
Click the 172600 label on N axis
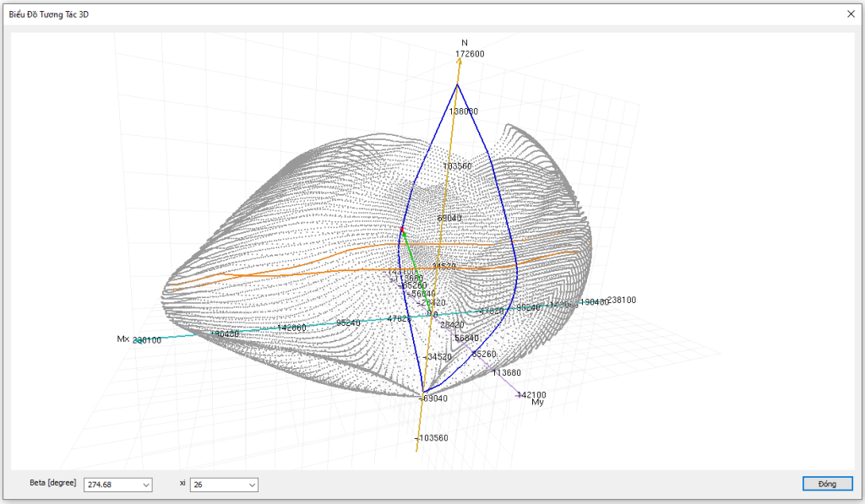pyautogui.click(x=470, y=54)
